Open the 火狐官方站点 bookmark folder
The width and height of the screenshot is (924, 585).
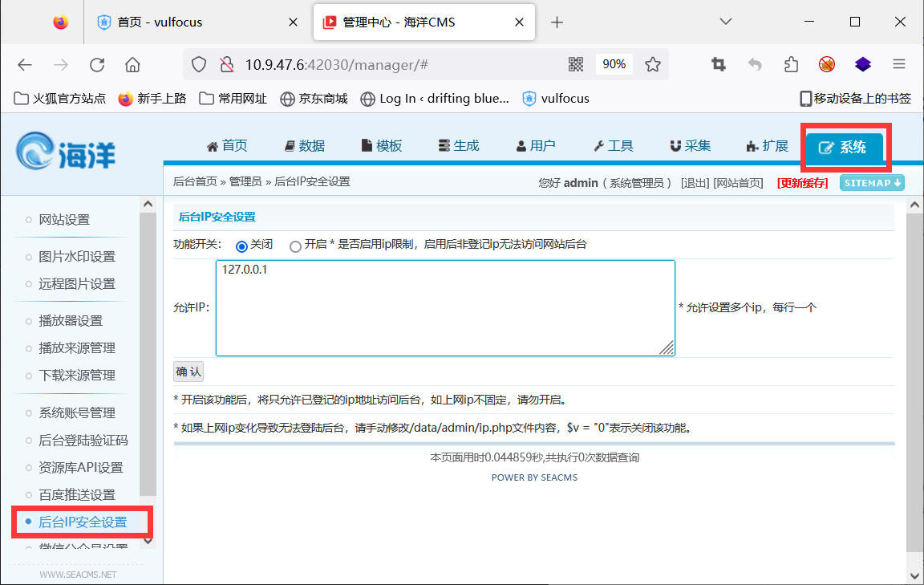[x=59, y=99]
